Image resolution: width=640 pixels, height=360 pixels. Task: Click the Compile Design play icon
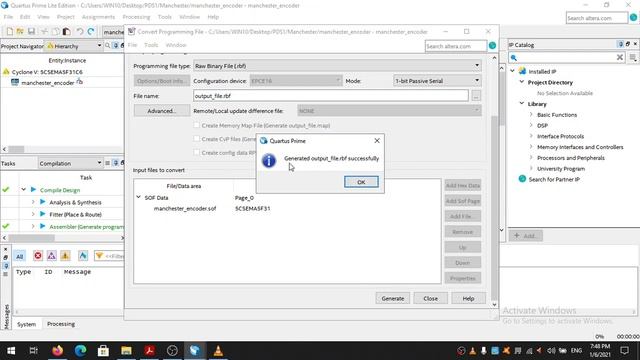coord(33,190)
